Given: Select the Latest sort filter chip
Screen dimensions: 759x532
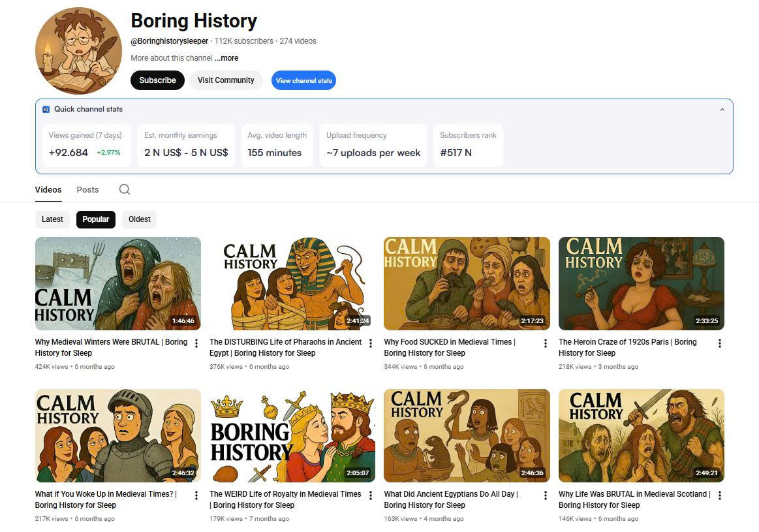Looking at the screenshot, I should point(52,219).
